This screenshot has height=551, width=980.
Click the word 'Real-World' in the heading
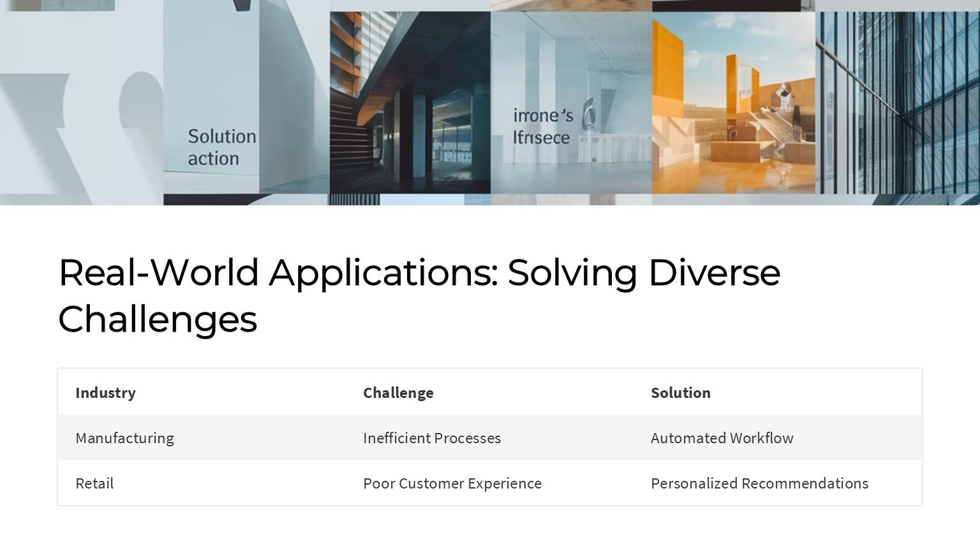(x=158, y=272)
